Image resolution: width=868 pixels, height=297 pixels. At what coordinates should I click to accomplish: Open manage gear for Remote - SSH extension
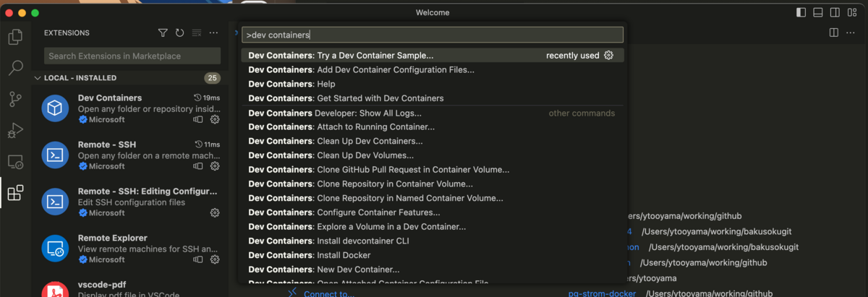click(x=215, y=166)
